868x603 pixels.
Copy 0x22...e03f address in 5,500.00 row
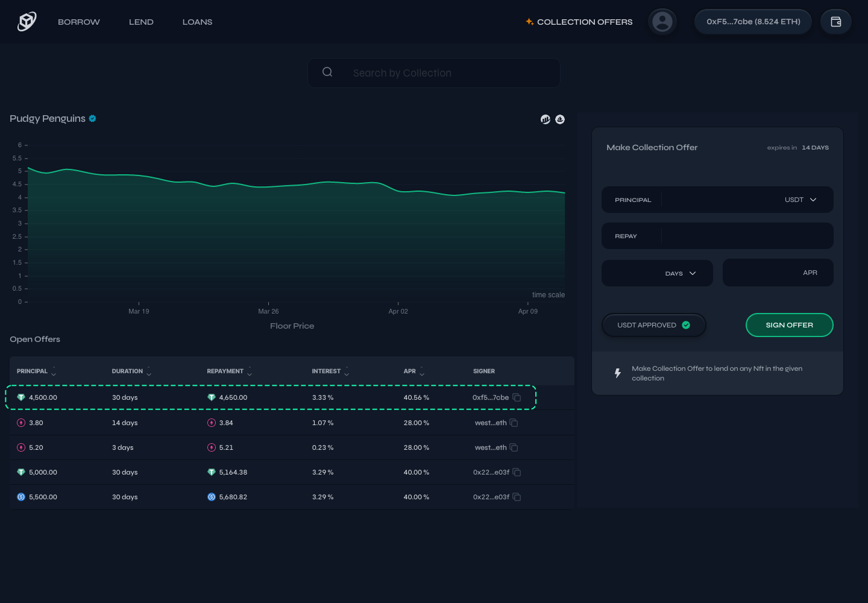517,497
